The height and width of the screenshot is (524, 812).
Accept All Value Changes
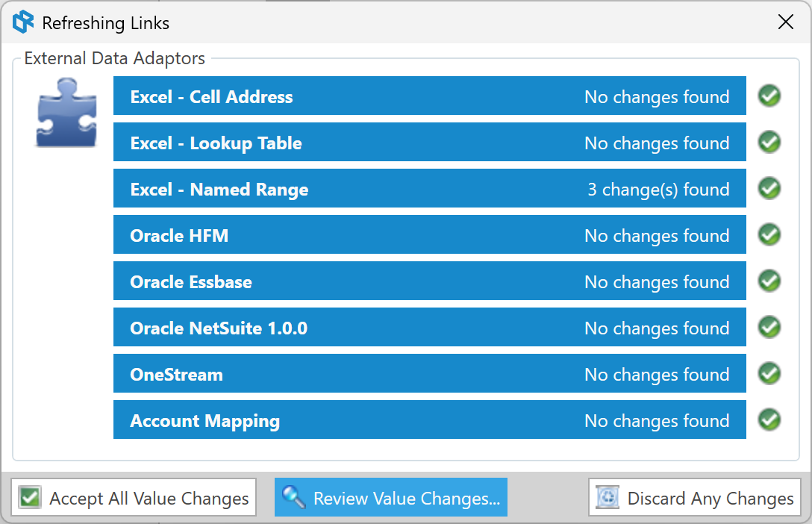tap(134, 498)
